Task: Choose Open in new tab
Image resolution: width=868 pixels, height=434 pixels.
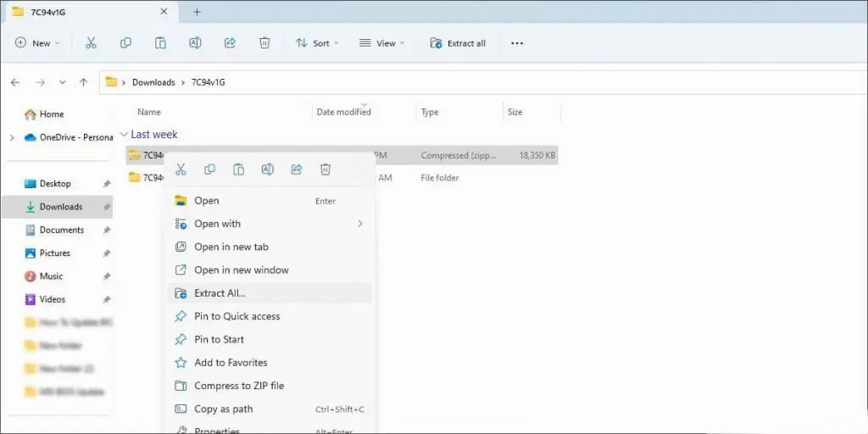Action: [269, 247]
